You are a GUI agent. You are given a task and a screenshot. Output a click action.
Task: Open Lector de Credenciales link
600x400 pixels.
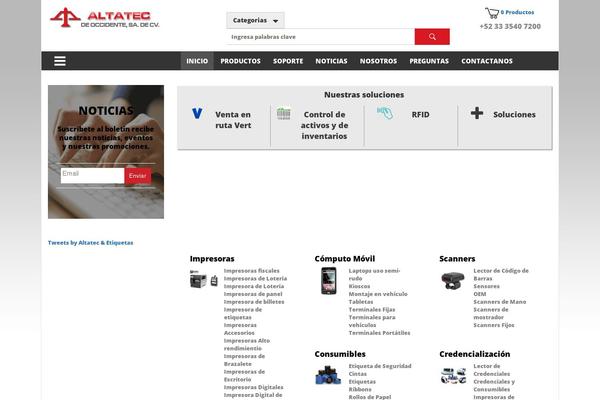pyautogui.click(x=491, y=370)
